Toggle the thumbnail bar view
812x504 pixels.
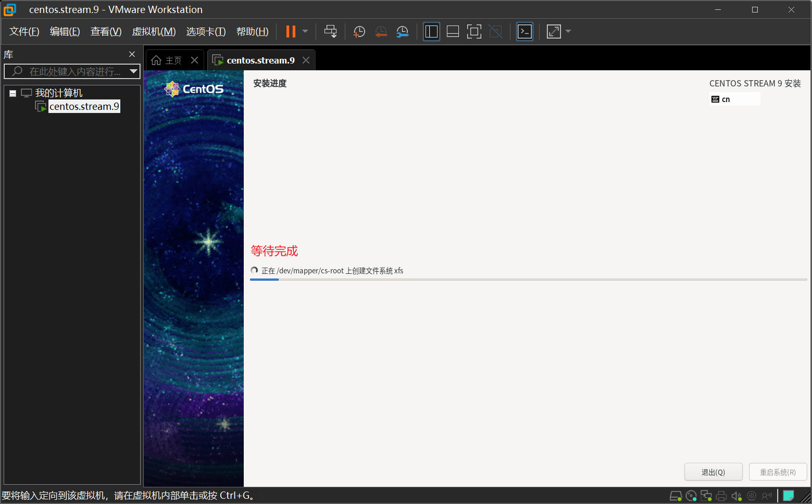453,31
